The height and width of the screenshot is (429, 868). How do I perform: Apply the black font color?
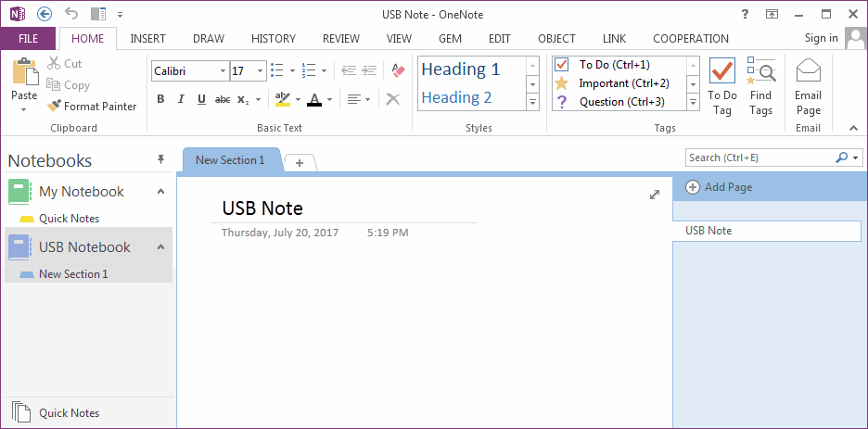point(314,99)
